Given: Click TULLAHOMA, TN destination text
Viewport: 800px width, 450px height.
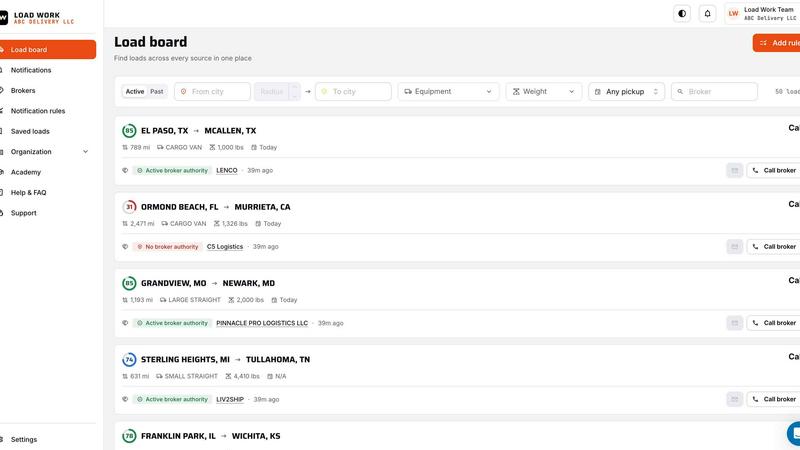Looking at the screenshot, I should (278, 359).
